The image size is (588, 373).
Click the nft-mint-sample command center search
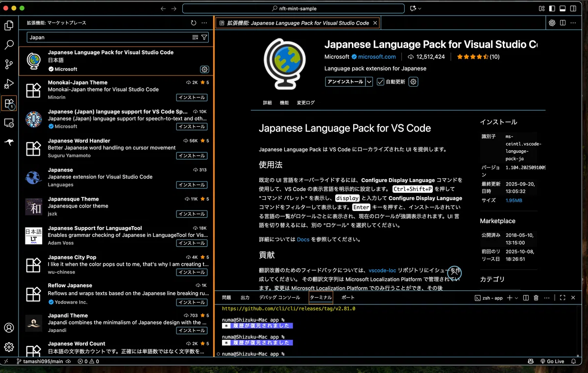click(294, 8)
